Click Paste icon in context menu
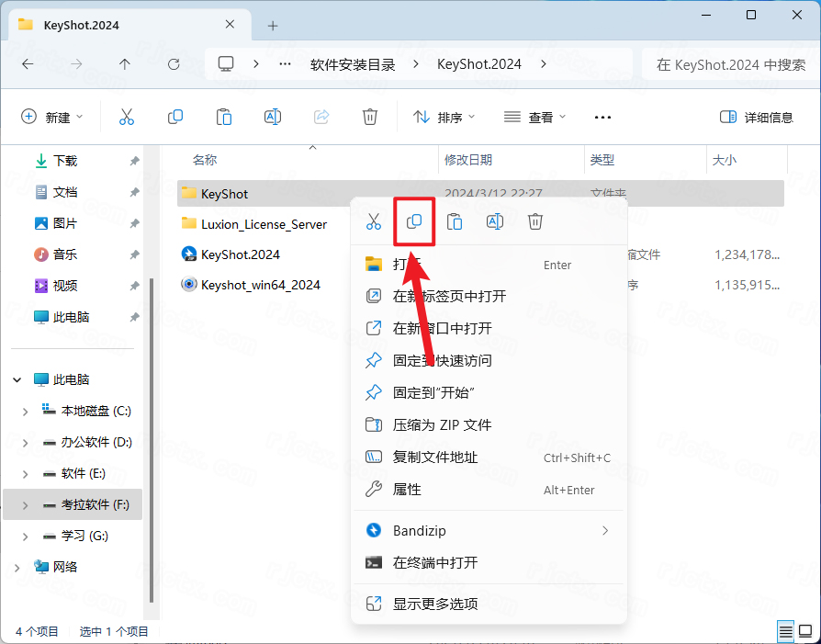 click(x=454, y=221)
